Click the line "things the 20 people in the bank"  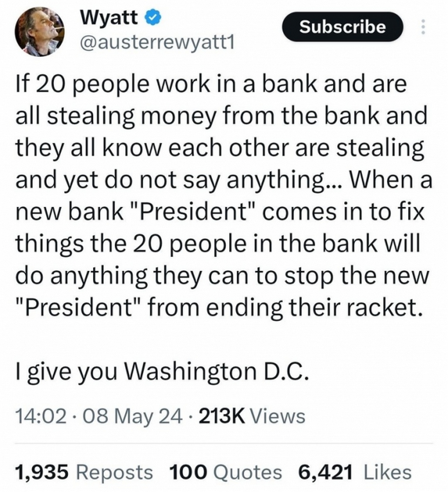(217, 244)
